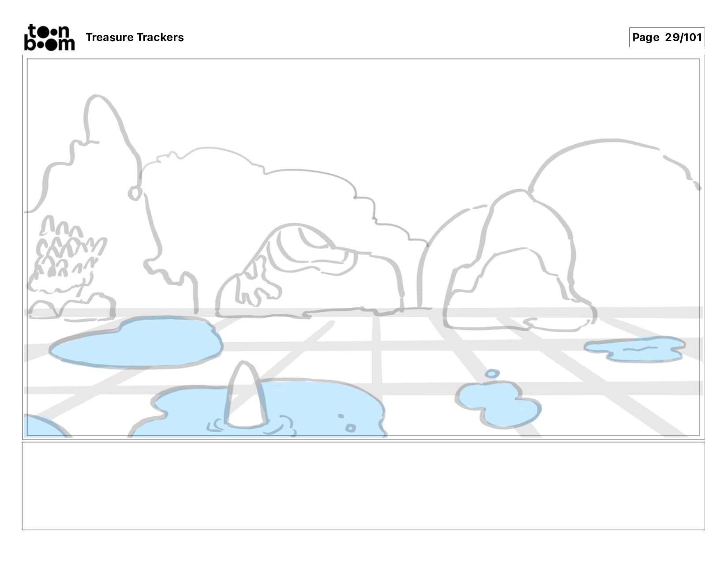Click the empty caption box below the panel
Screen dimensions: 728x563
point(363,486)
